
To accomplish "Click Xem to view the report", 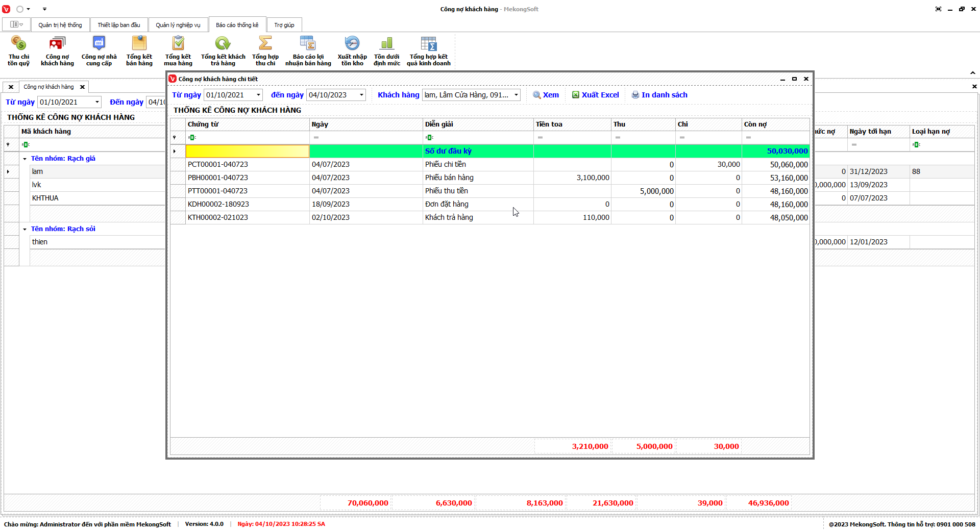I will 546,95.
